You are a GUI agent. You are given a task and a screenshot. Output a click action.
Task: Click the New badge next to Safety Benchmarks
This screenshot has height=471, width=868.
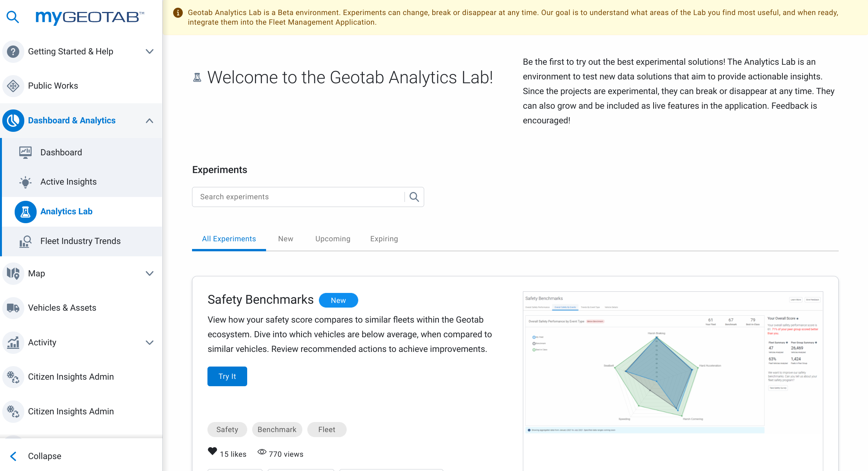338,301
